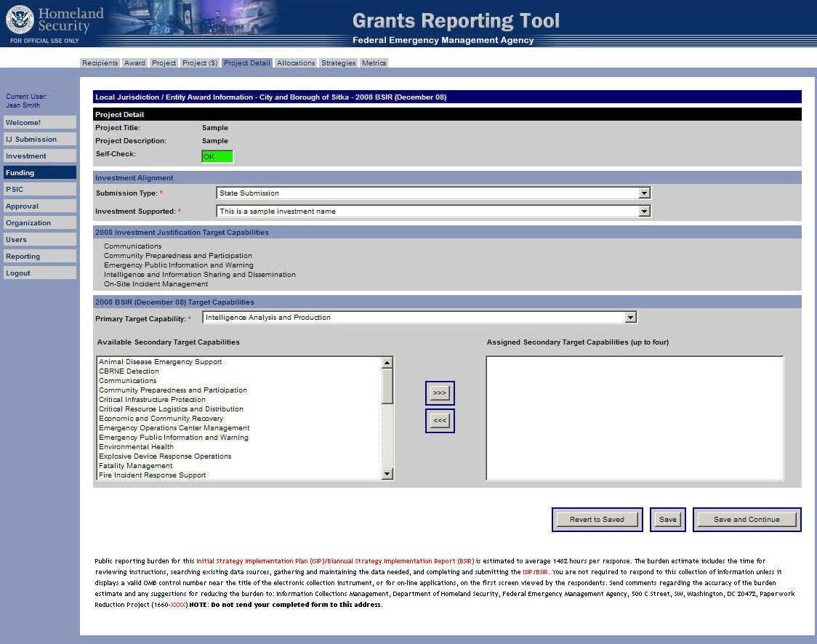This screenshot has height=644, width=817.
Task: Click the <<< remove capability button
Action: 439,421
